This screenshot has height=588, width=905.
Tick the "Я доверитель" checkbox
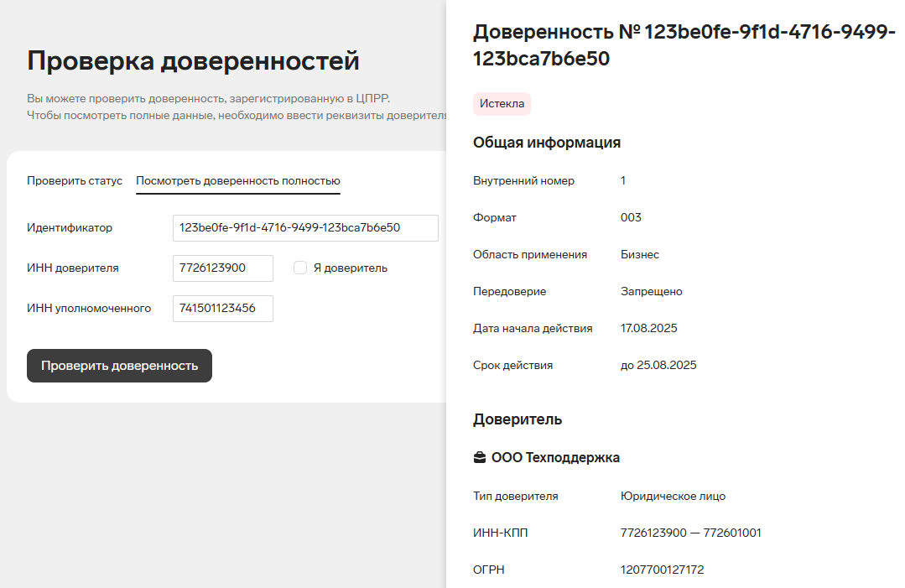point(300,268)
